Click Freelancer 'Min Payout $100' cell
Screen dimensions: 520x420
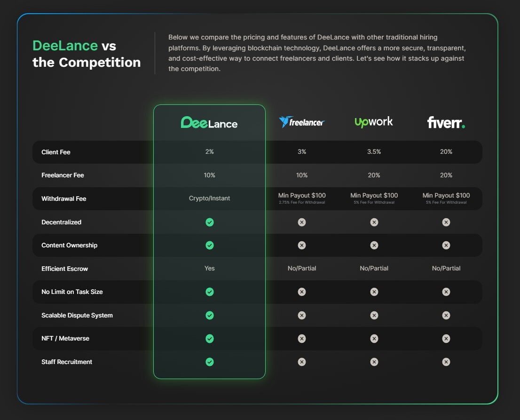[302, 195]
